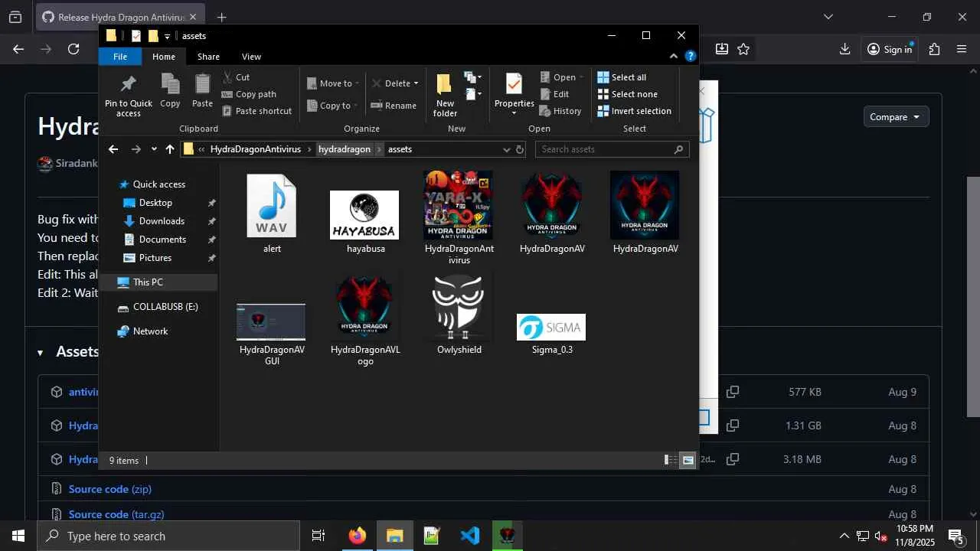The image size is (980, 551).
Task: Select the Home ribbon tab
Action: tap(164, 57)
